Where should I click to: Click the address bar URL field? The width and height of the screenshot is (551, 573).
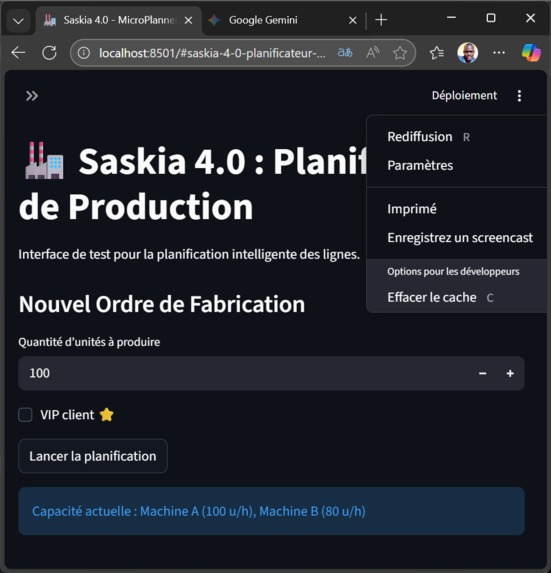click(x=212, y=53)
